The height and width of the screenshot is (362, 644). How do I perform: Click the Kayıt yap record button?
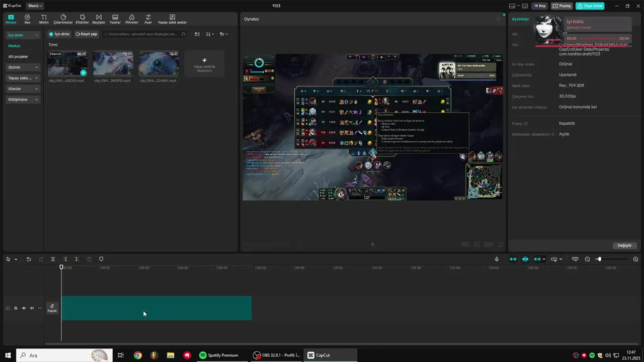pos(86,34)
